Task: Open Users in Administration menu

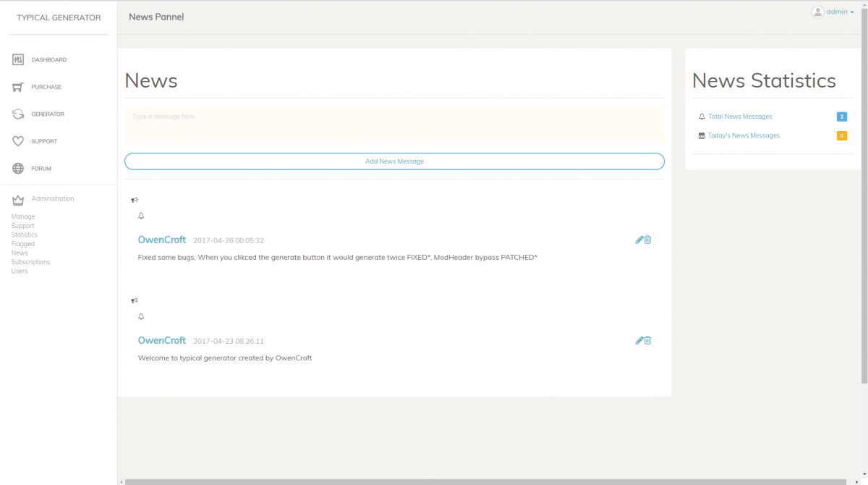Action: [x=20, y=271]
